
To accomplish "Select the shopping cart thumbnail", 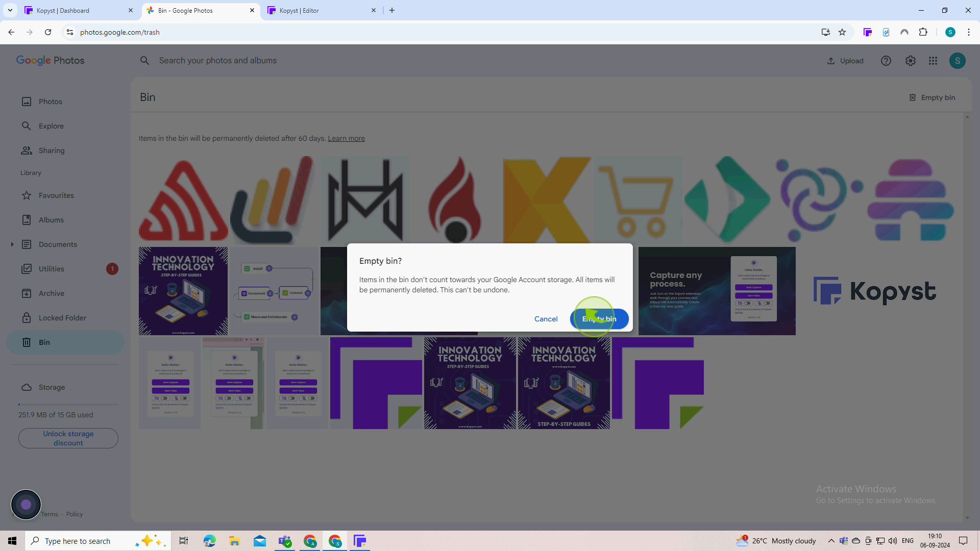I will click(x=638, y=200).
